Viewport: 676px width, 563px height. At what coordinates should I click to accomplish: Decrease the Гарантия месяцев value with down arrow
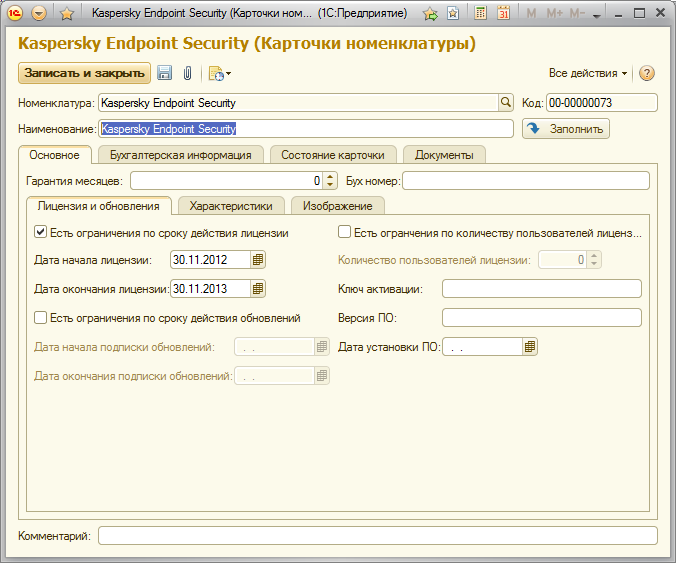pyautogui.click(x=330, y=185)
